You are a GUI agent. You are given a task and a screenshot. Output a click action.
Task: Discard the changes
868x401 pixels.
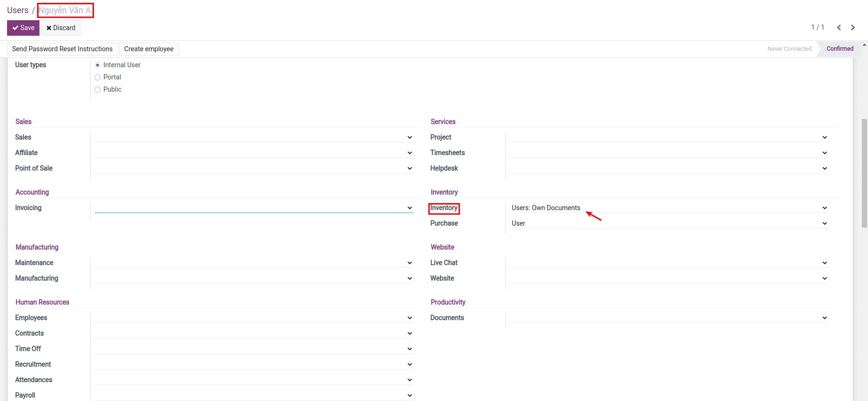61,28
